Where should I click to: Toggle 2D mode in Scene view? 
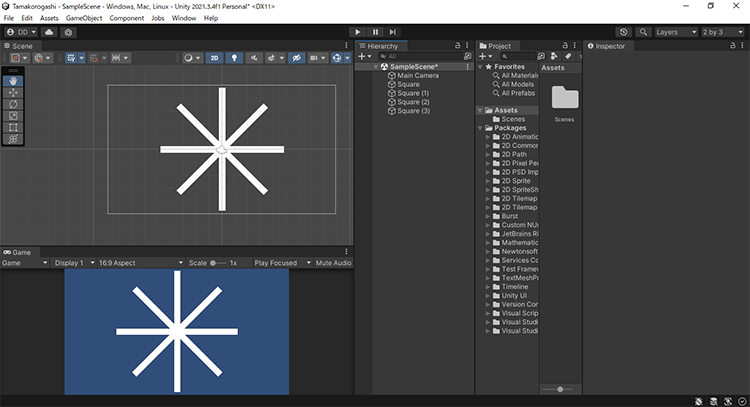214,58
